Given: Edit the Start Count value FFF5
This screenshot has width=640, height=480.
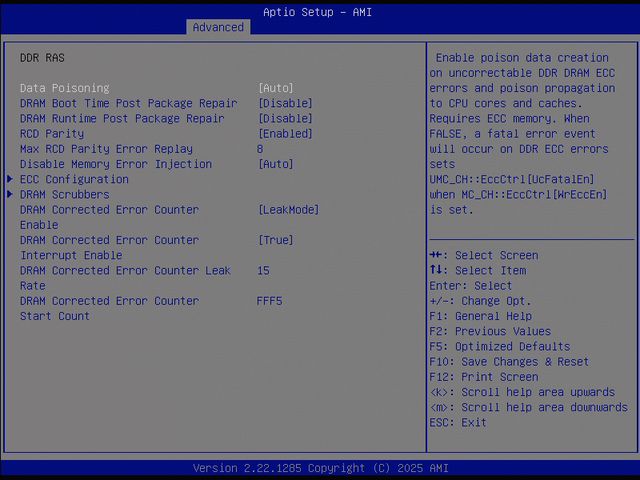Looking at the screenshot, I should (x=269, y=301).
